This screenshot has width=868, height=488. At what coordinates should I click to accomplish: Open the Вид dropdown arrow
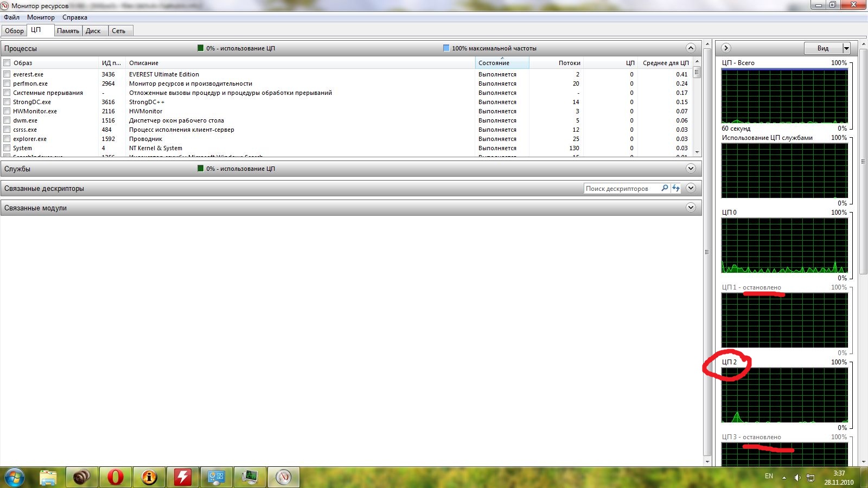tap(846, 48)
